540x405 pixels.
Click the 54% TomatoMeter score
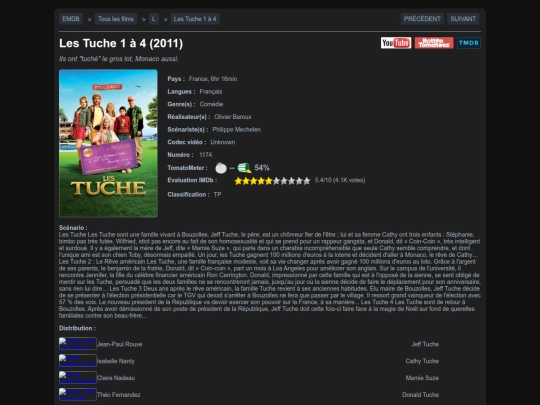[x=262, y=168]
